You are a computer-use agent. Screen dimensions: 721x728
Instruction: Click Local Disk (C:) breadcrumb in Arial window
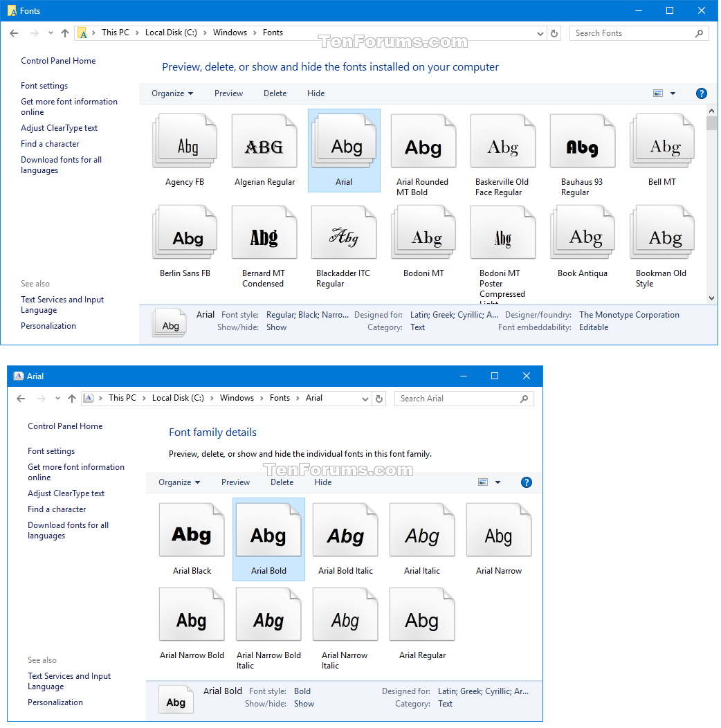[x=178, y=398]
